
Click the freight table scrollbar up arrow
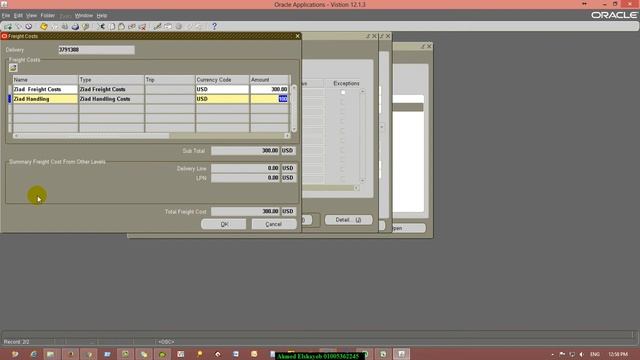(x=294, y=88)
